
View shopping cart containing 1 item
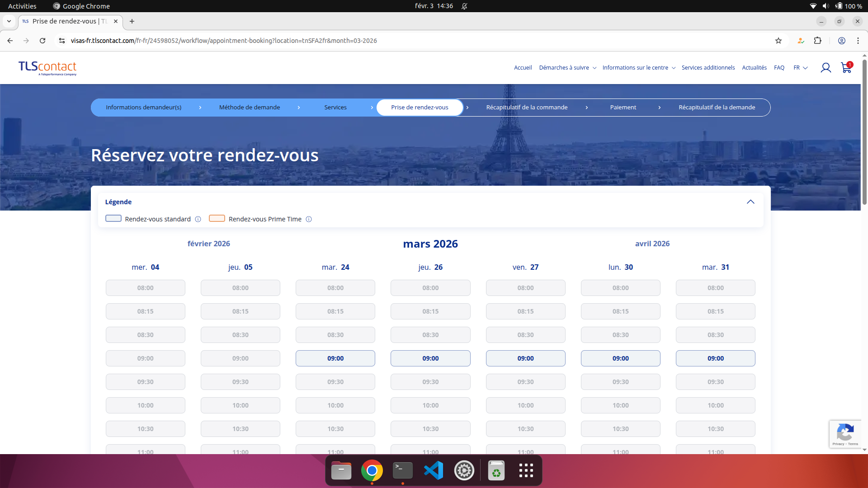(x=846, y=68)
